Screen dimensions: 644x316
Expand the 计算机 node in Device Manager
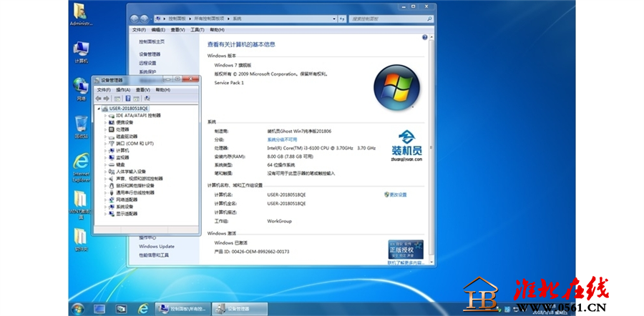tap(105, 151)
